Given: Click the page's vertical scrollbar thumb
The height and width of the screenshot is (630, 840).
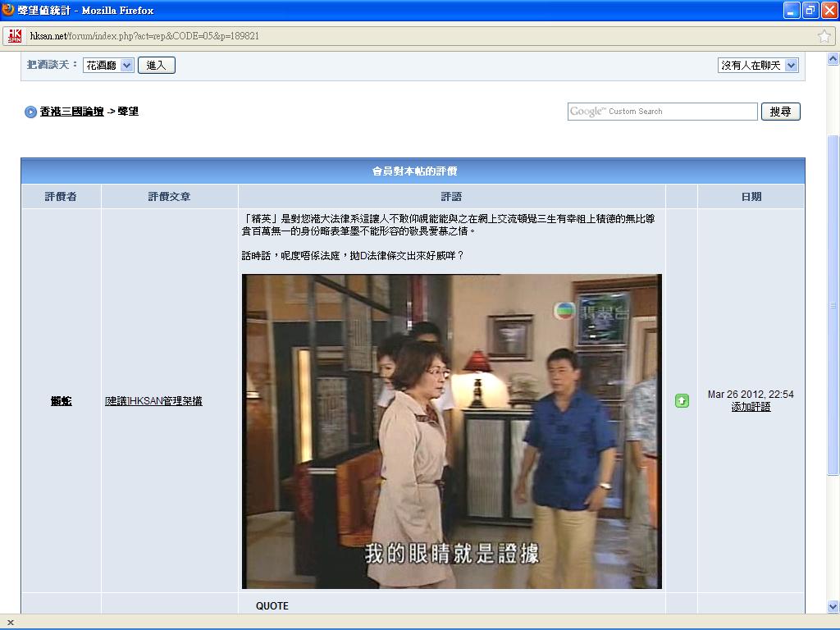Looking at the screenshot, I should click(833, 305).
